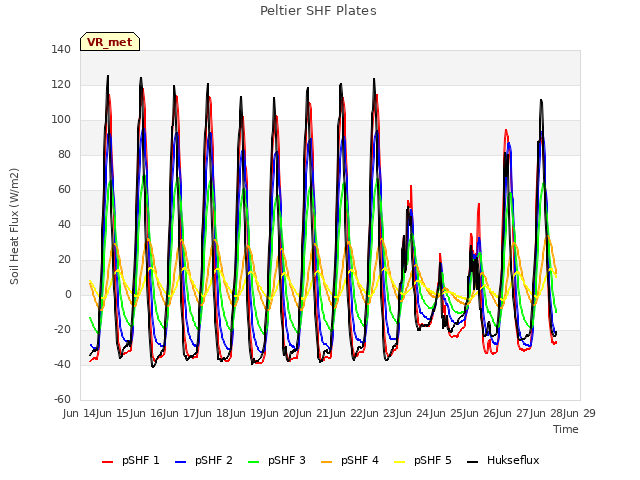This screenshot has height=480, width=640.
Task: Click the 100 y-axis tick label
Action: [61, 120]
